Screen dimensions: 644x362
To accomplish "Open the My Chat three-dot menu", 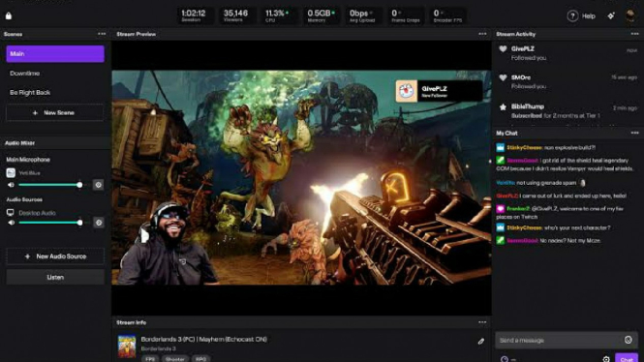I will pos(634,133).
